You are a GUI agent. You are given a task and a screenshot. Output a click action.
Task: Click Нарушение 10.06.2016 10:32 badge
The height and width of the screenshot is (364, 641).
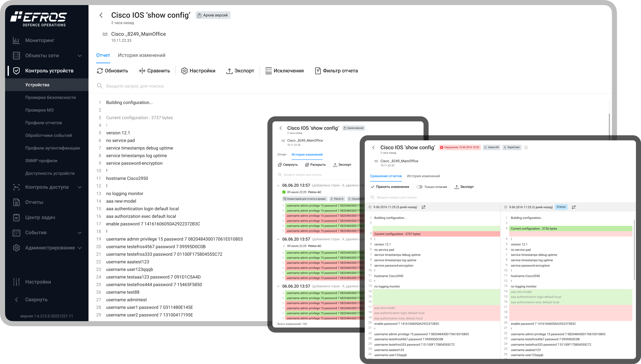click(460, 147)
